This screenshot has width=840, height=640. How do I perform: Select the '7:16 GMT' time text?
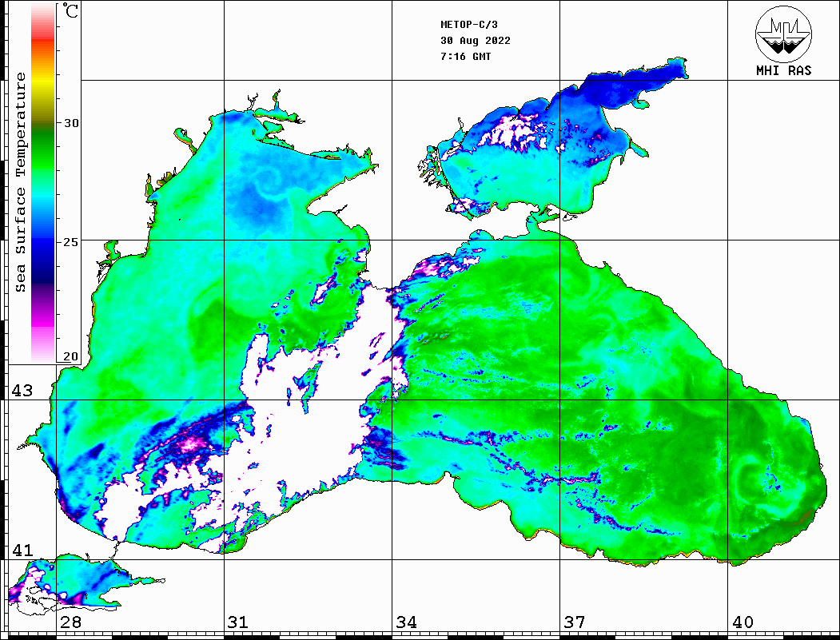point(465,56)
